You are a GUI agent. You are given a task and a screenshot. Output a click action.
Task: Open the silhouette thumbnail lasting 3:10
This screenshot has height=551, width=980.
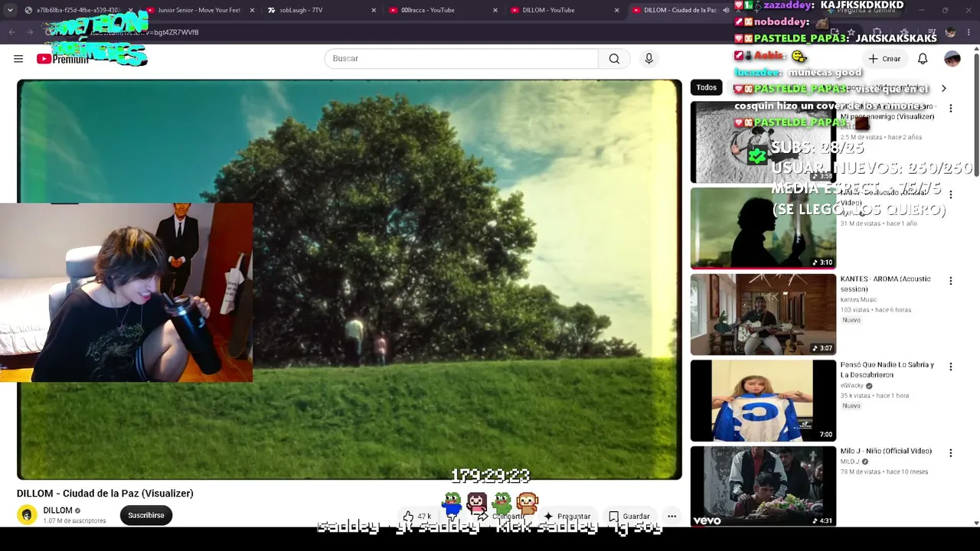click(763, 228)
